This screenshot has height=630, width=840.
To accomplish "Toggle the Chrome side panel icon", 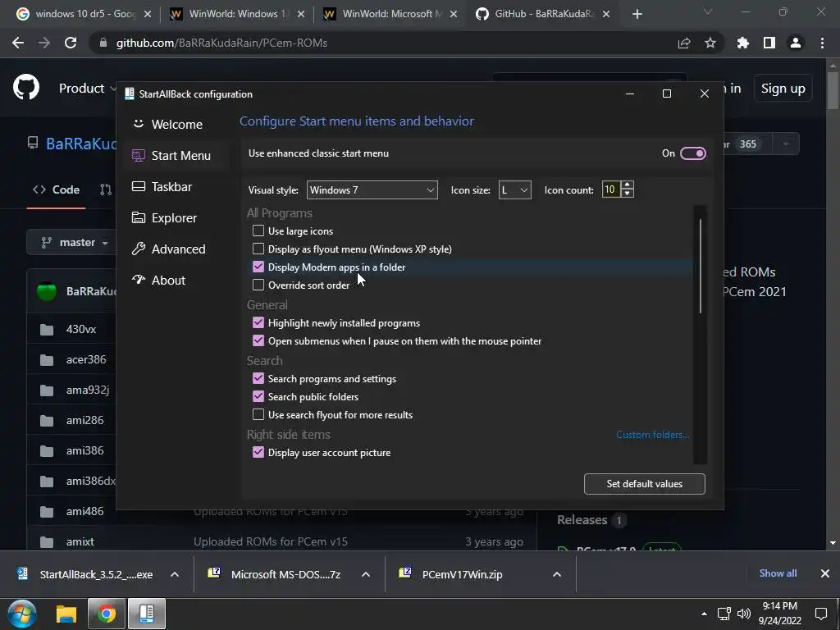I will pos(769,43).
